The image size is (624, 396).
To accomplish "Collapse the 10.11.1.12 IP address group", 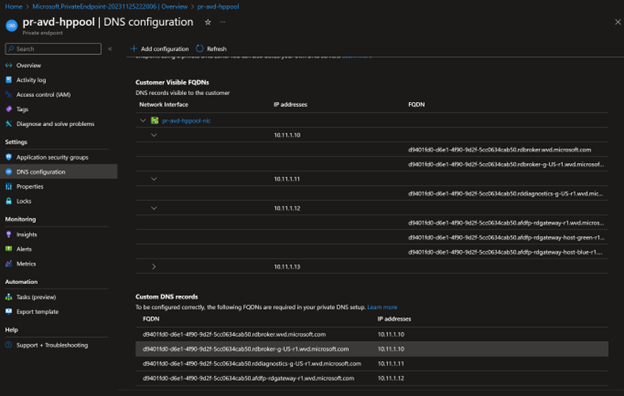I will pos(154,208).
